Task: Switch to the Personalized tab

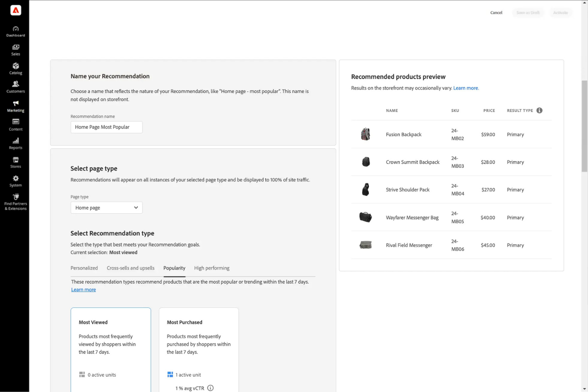Action: [x=84, y=268]
